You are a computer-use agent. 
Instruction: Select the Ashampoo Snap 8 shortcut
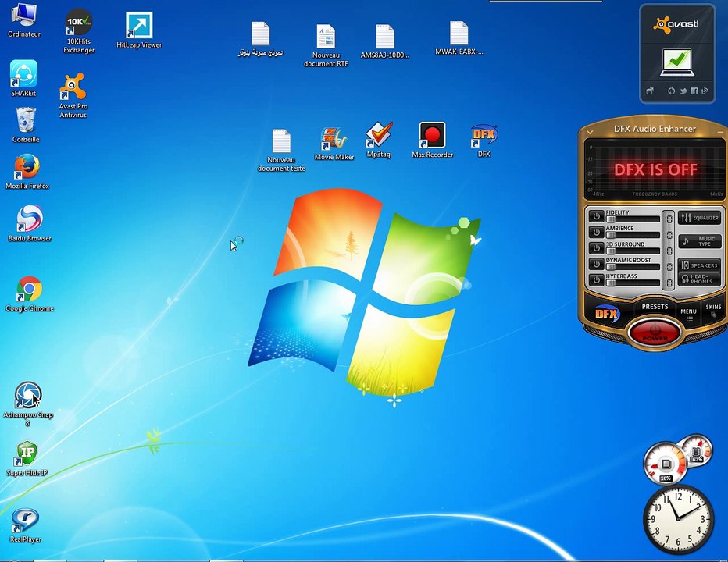pos(28,404)
